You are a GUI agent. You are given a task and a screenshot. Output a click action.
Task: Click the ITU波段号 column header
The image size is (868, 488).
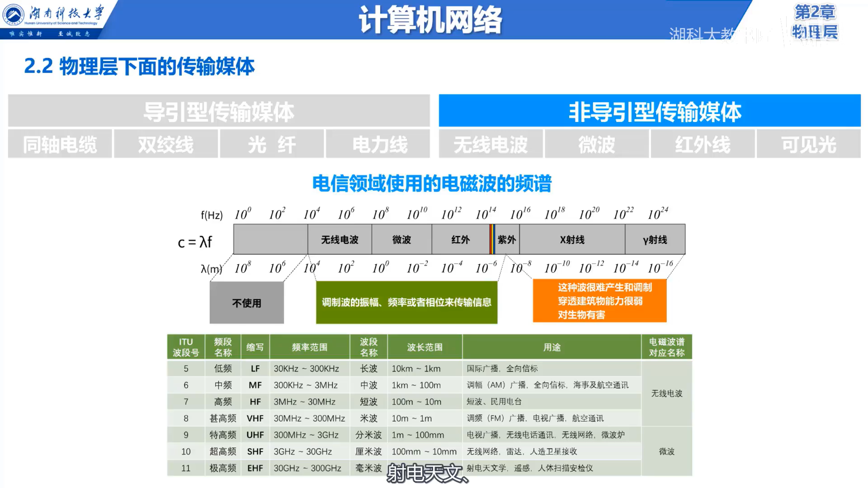tap(186, 347)
